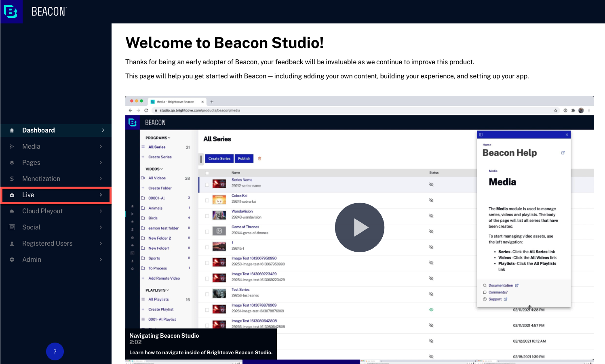This screenshot has height=364, width=605.
Task: Click the Beacon logo icon in the header
Action: pyautogui.click(x=11, y=11)
